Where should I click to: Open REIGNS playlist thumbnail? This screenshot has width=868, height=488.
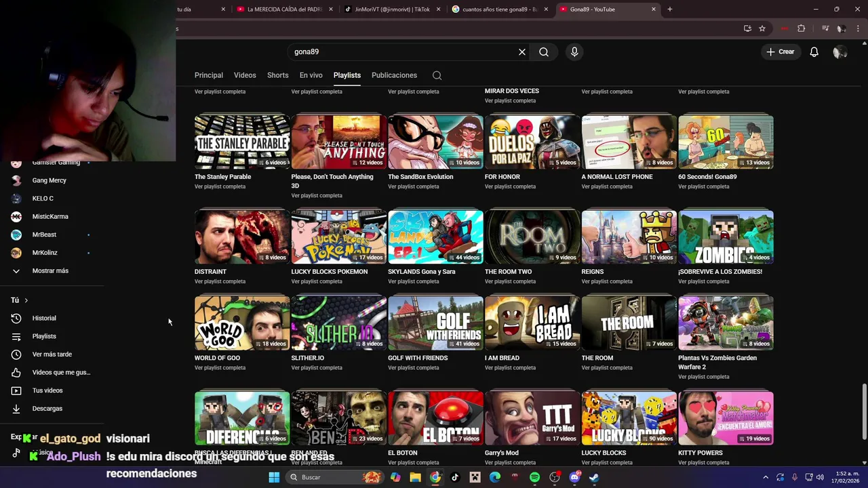pos(629,237)
